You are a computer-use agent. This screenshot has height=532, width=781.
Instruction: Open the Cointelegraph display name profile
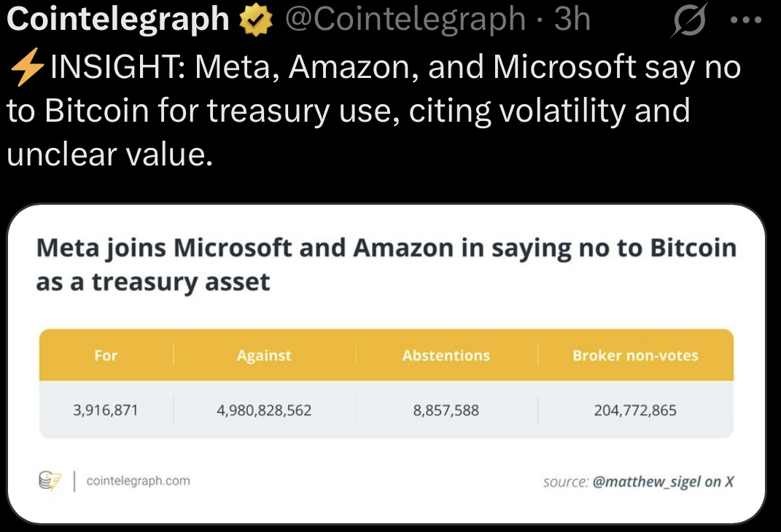coord(118,19)
